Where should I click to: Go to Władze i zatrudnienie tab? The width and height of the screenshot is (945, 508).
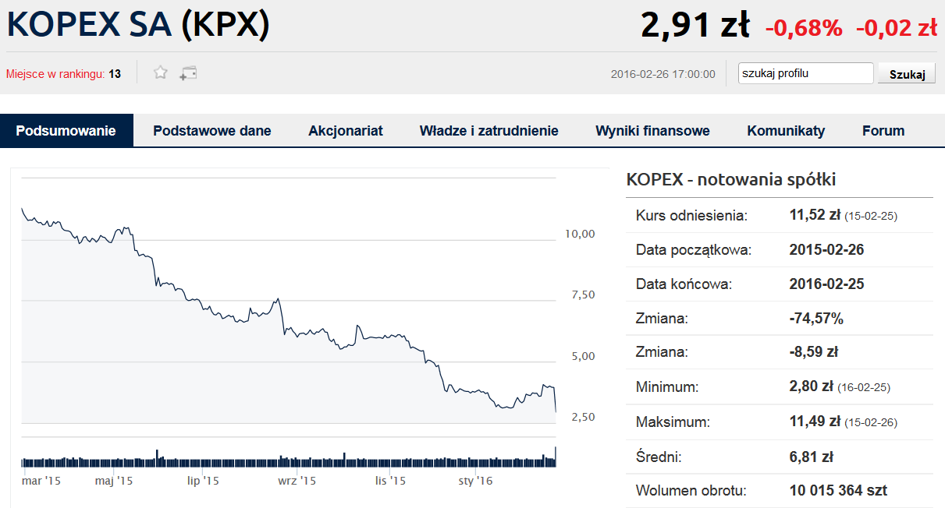point(489,131)
